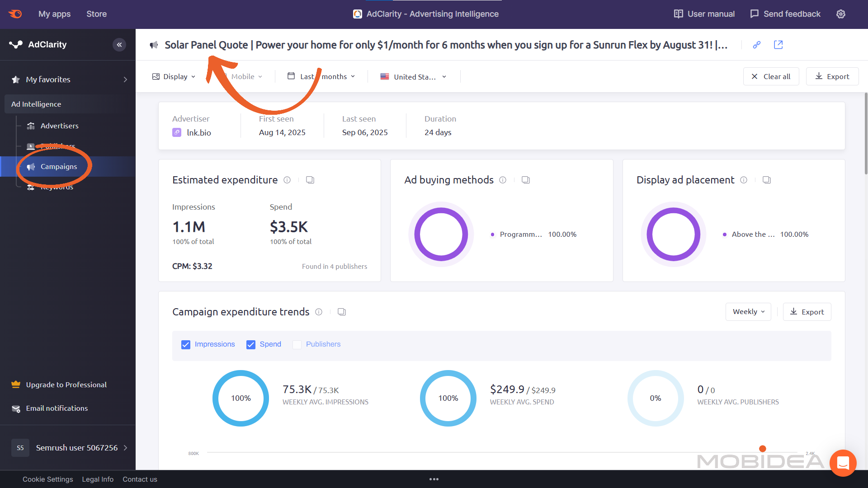The height and width of the screenshot is (488, 868).
Task: Disable the Spend checkbox
Action: coord(251,344)
